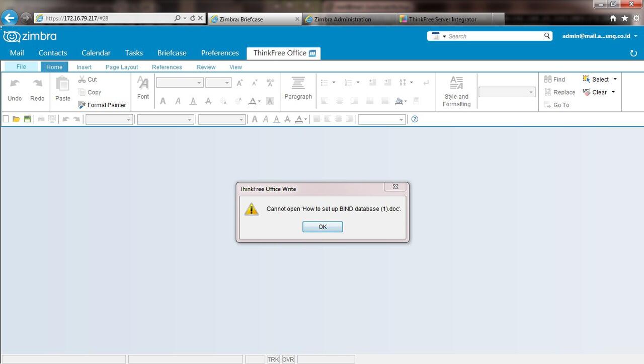Click the character shading icon in ribbon
The width and height of the screenshot is (644, 364).
270,101
